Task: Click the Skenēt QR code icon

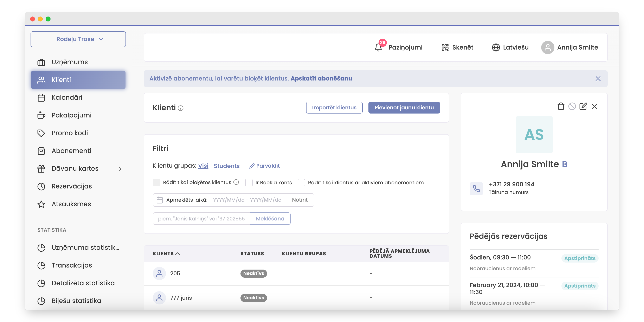Action: pos(445,47)
